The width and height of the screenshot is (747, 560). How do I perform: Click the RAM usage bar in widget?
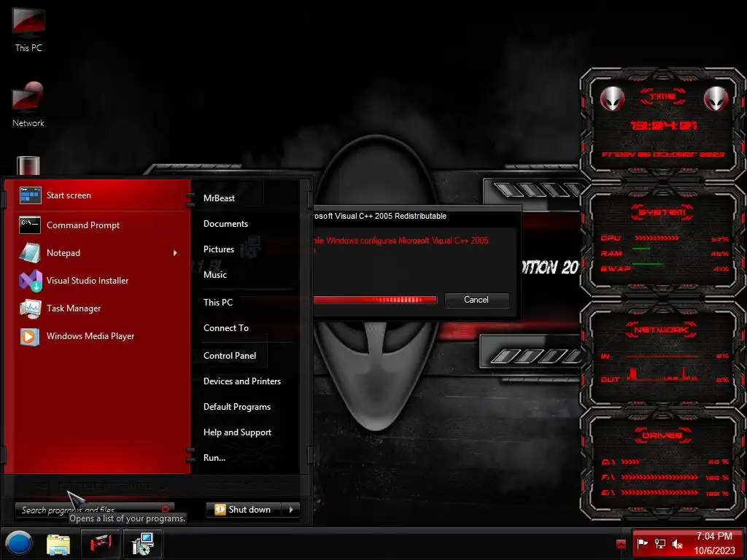click(641, 249)
